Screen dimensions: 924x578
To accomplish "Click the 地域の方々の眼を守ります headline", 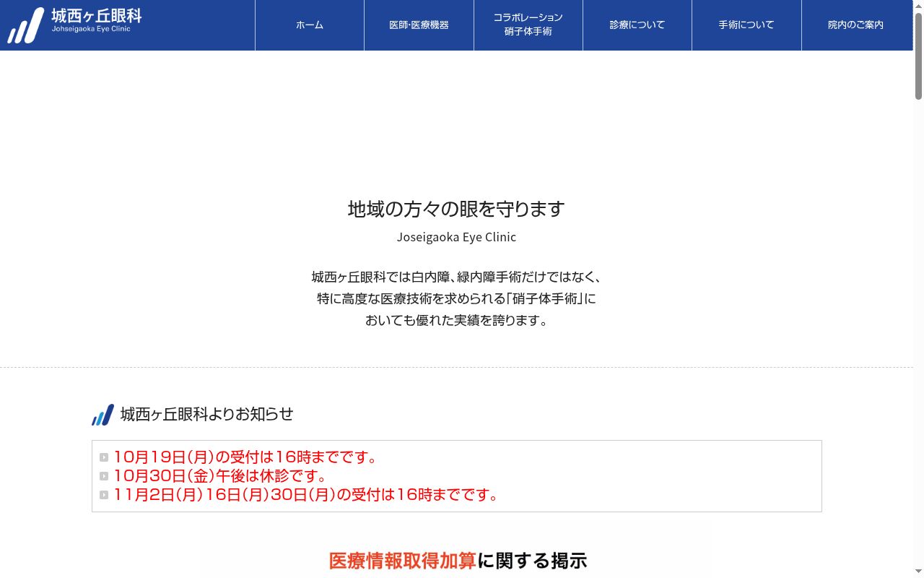I will pos(456,209).
